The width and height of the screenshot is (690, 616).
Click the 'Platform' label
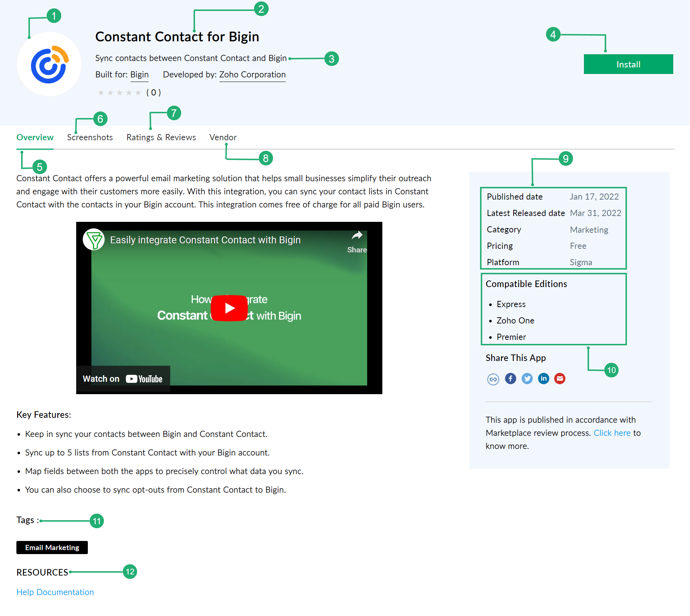(503, 263)
